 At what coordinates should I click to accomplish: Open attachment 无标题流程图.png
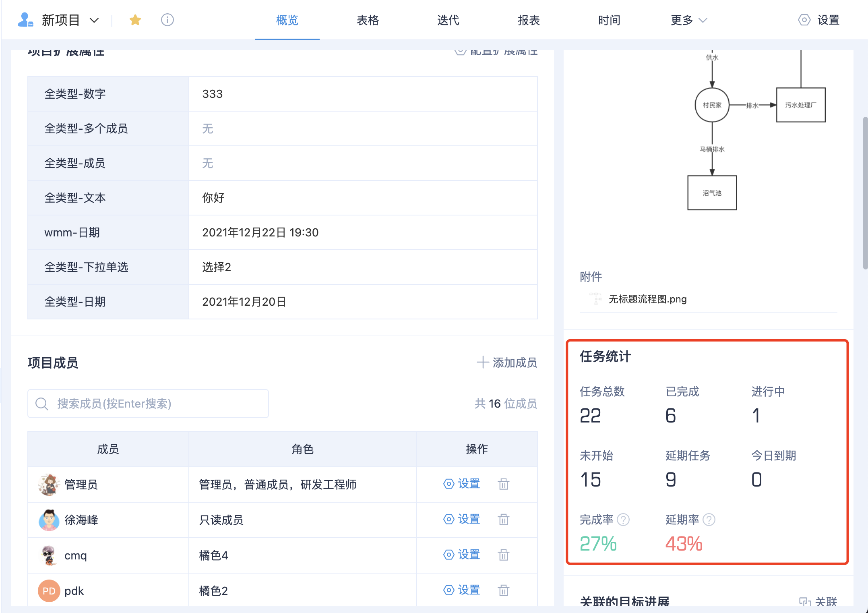(x=647, y=299)
